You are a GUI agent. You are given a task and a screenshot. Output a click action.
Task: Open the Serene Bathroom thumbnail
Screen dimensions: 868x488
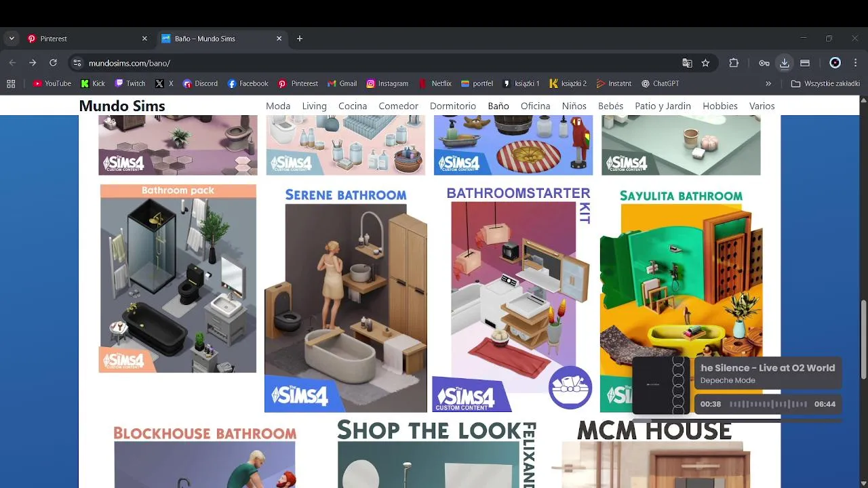tap(346, 299)
